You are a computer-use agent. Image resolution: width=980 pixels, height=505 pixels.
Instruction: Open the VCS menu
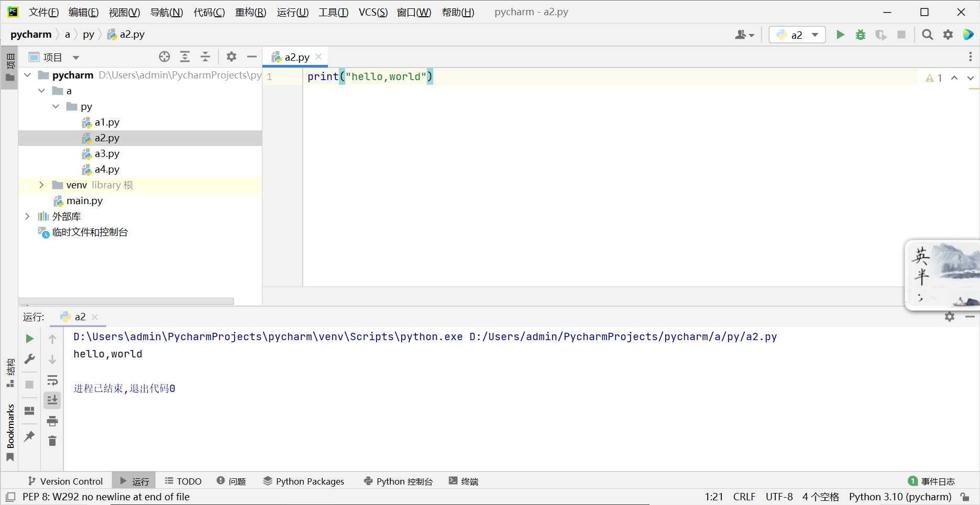click(x=373, y=12)
